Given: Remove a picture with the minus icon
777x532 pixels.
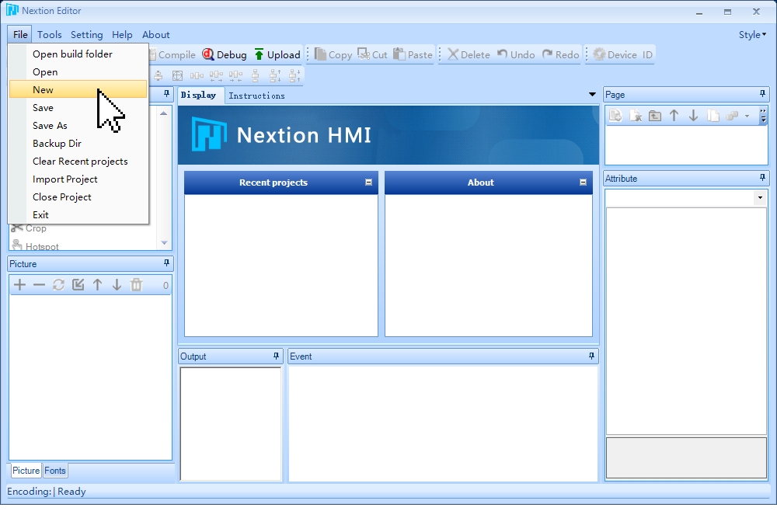Looking at the screenshot, I should [x=39, y=285].
